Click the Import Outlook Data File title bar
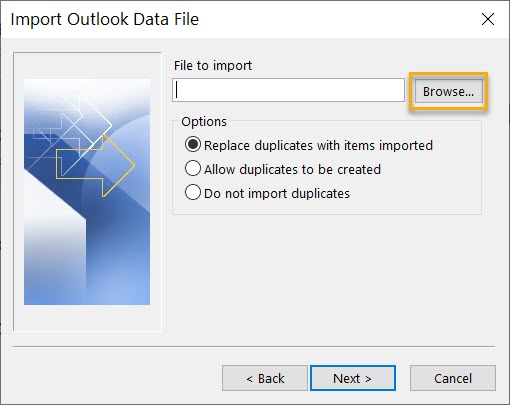The height and width of the screenshot is (405, 510). point(233,19)
